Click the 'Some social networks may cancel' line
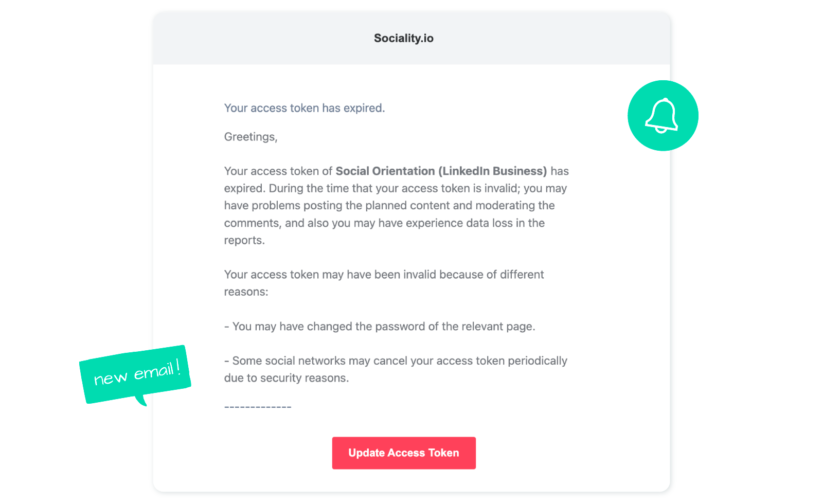The height and width of the screenshot is (504, 823). pos(396,361)
